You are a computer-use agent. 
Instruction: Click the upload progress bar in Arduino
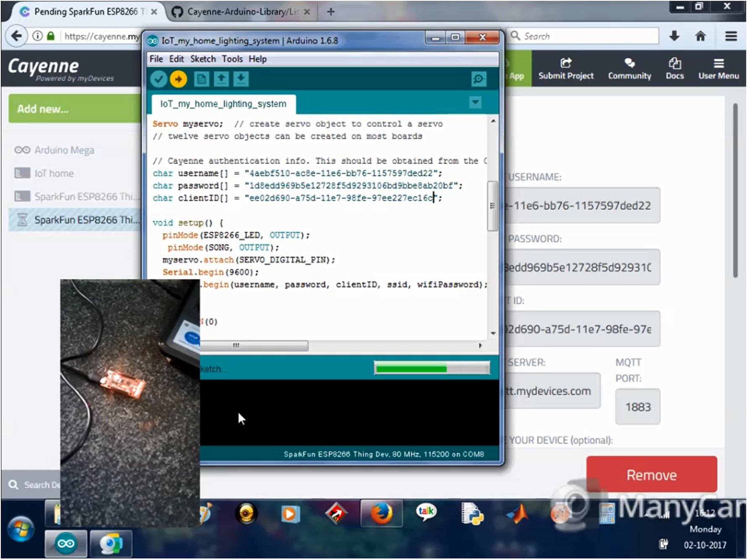(432, 368)
